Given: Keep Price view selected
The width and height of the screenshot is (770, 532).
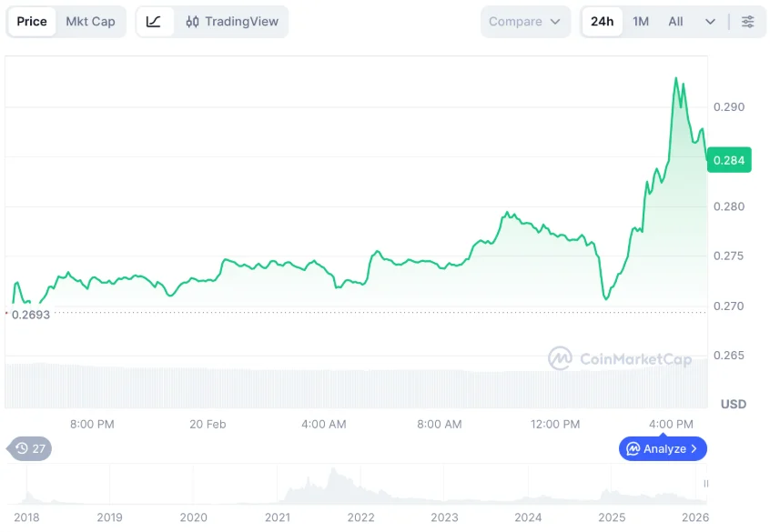Looking at the screenshot, I should (x=31, y=21).
